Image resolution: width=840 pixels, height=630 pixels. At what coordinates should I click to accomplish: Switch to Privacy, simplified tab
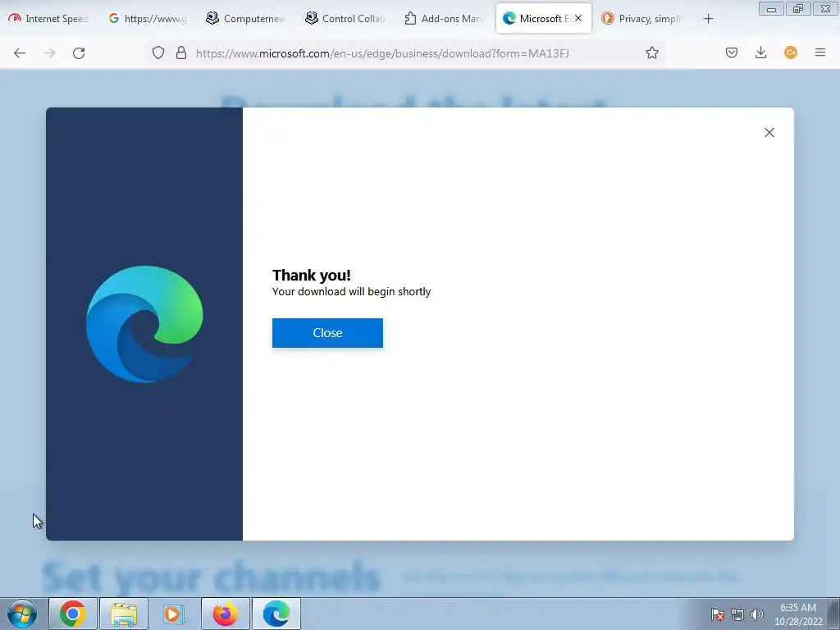pos(641,19)
